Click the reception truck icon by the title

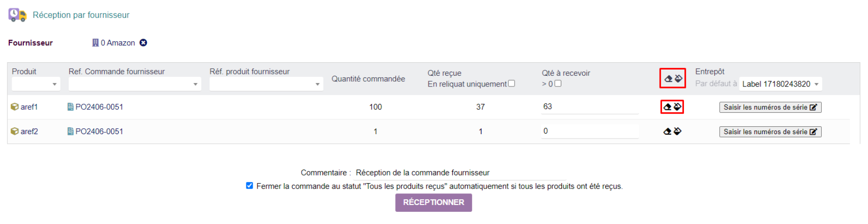(x=17, y=15)
